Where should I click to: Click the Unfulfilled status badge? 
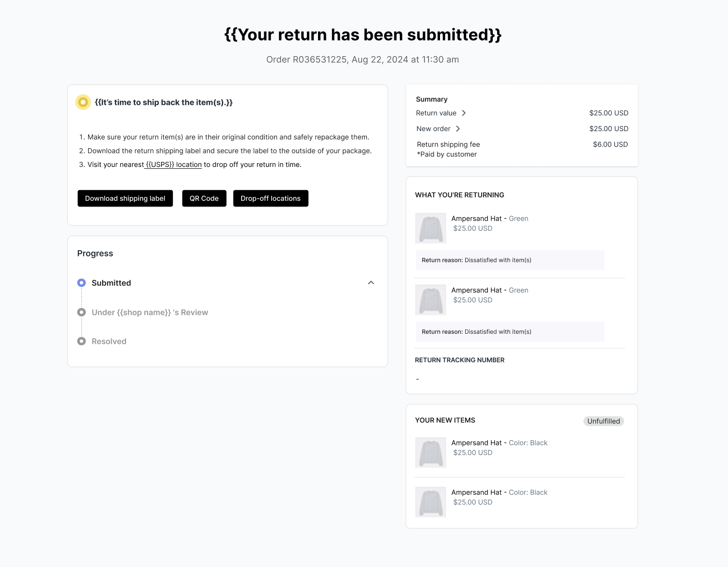pyautogui.click(x=603, y=421)
